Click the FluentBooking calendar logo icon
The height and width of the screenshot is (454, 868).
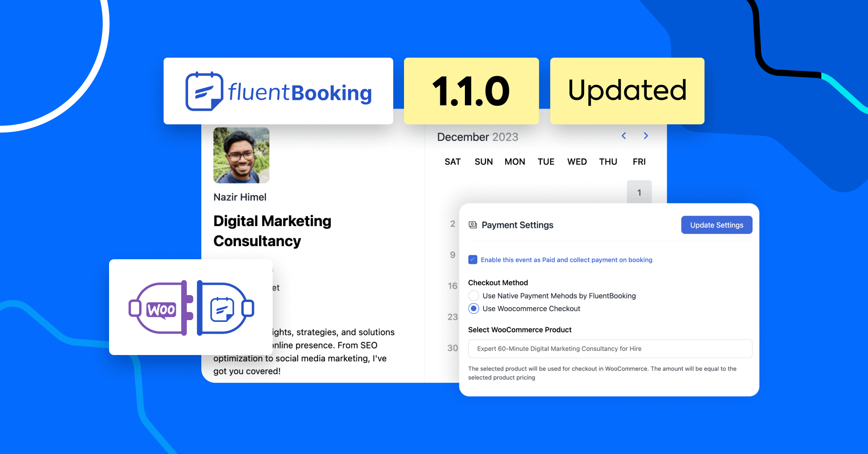coord(204,91)
